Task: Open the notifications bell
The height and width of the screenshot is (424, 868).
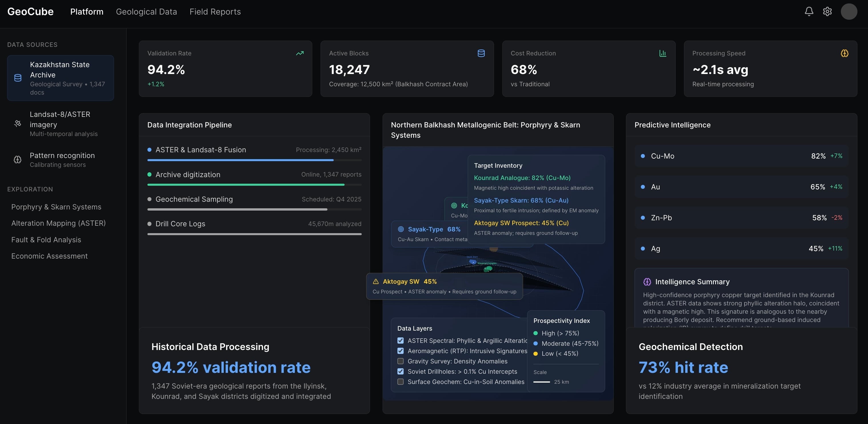Action: point(809,11)
